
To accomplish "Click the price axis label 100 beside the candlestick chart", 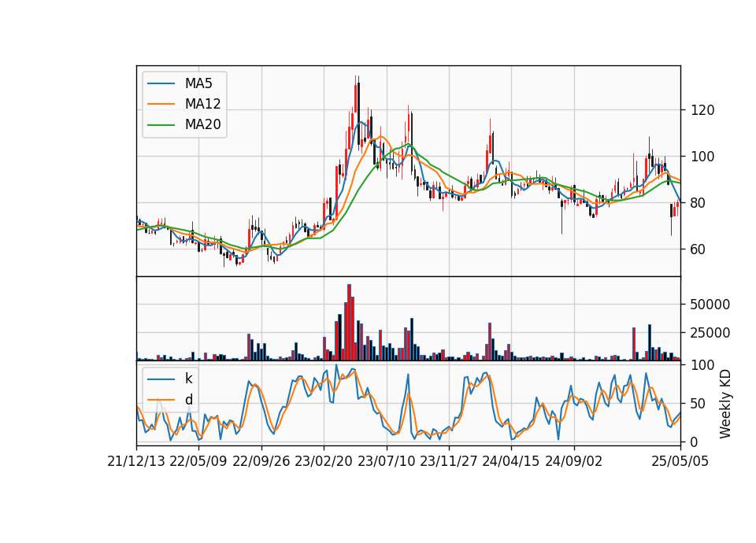I will pos(702,157).
